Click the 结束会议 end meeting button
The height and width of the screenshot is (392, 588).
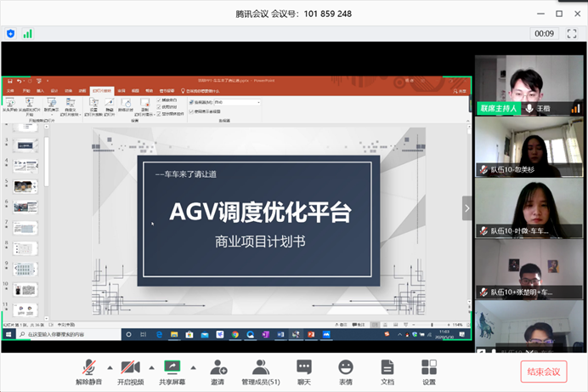[x=543, y=372]
